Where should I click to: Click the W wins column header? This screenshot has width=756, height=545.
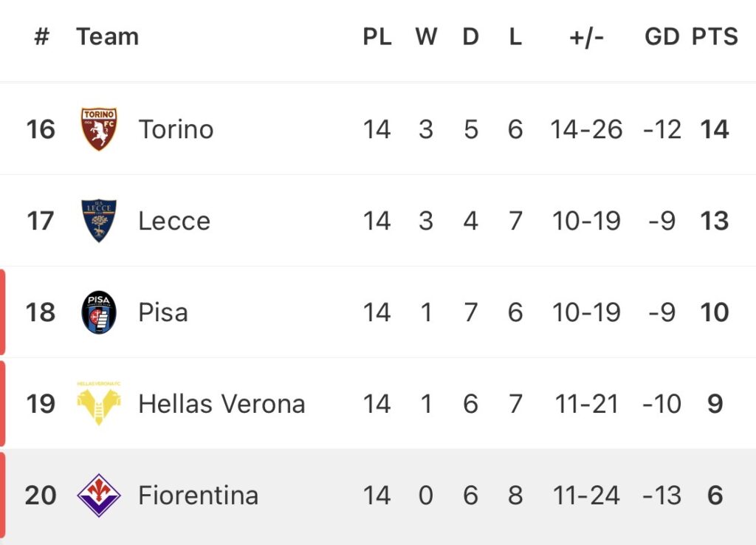coord(426,37)
